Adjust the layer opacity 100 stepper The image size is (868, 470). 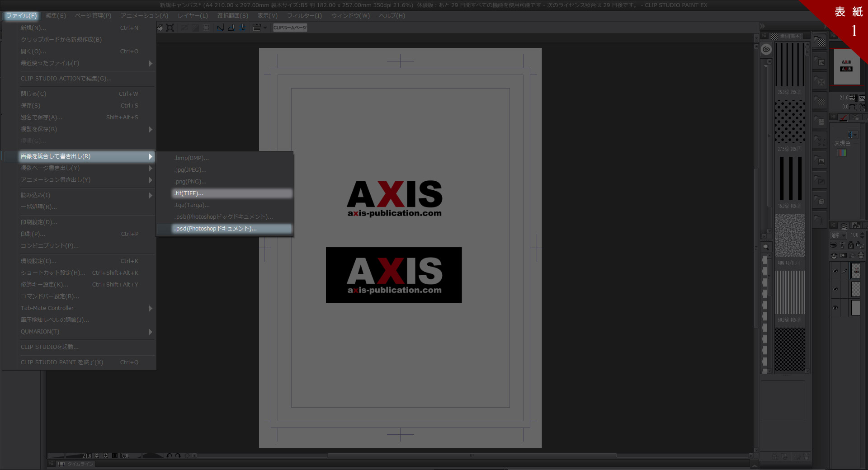pos(863,235)
